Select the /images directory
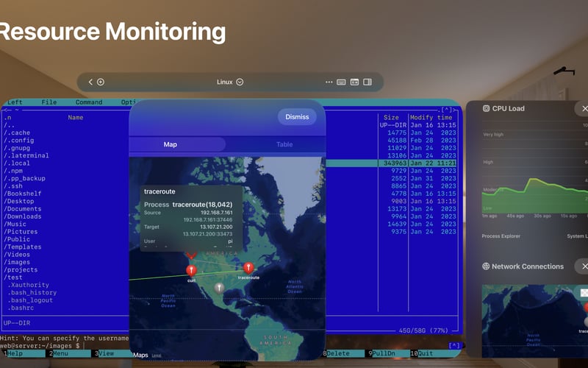 [17, 262]
